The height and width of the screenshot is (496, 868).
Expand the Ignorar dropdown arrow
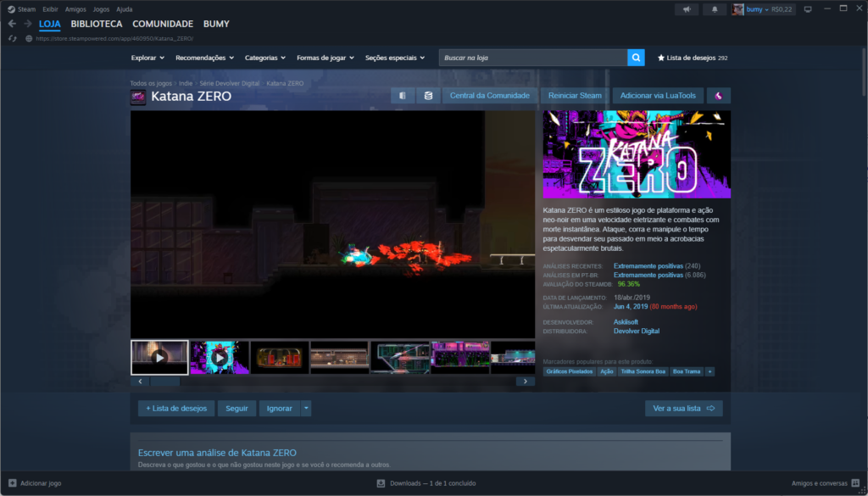306,409
